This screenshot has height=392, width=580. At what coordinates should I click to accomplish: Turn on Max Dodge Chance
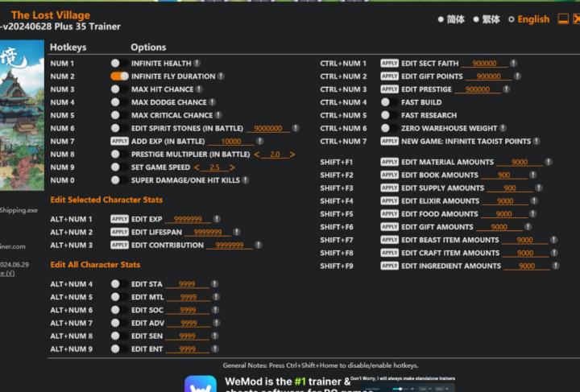coord(119,102)
